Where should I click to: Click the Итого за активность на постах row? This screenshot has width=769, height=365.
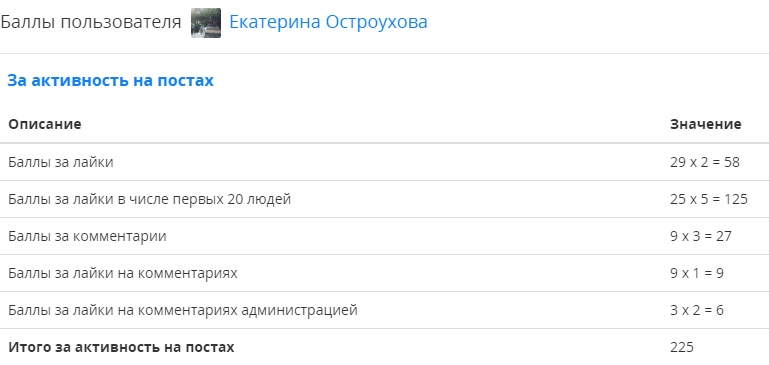[384, 347]
